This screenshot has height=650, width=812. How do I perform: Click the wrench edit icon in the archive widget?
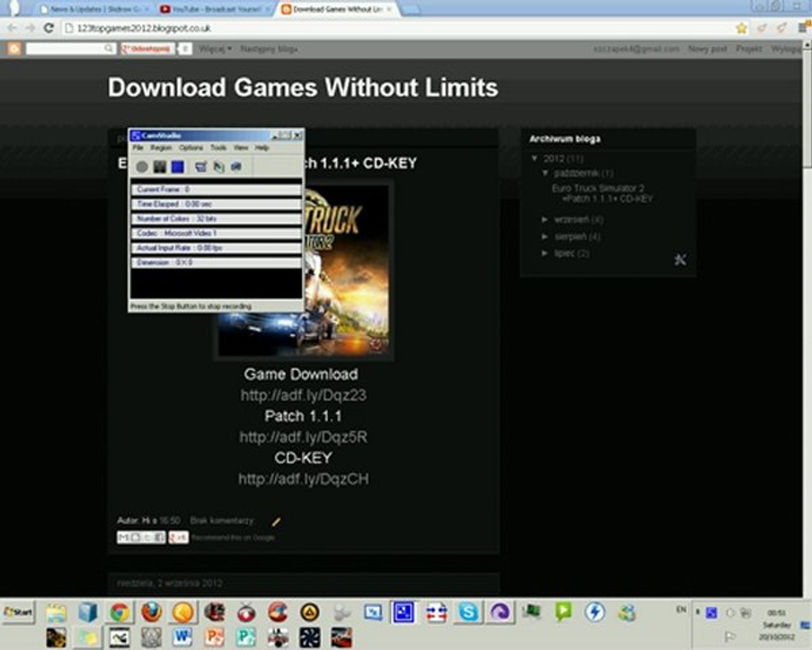(680, 260)
